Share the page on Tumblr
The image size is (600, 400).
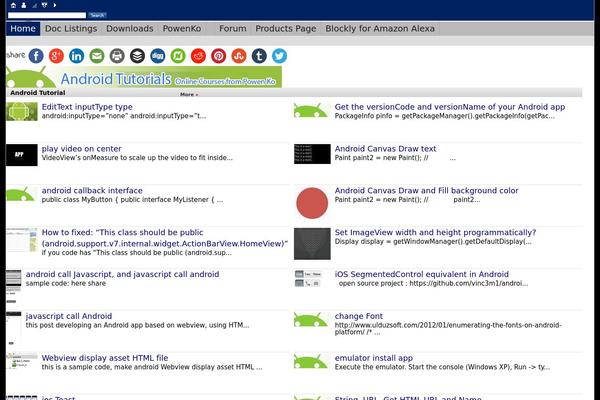point(259,56)
